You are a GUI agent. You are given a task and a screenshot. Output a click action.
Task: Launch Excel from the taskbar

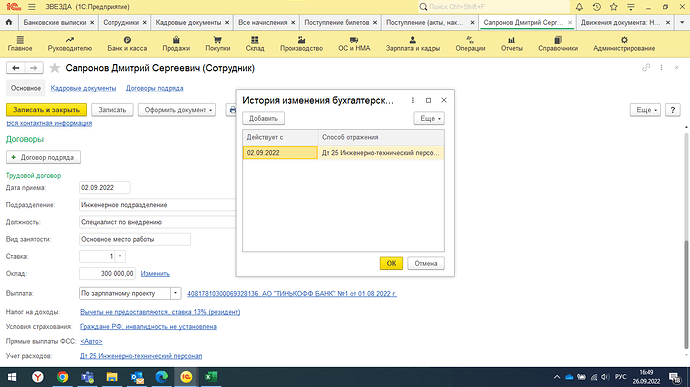(x=211, y=377)
